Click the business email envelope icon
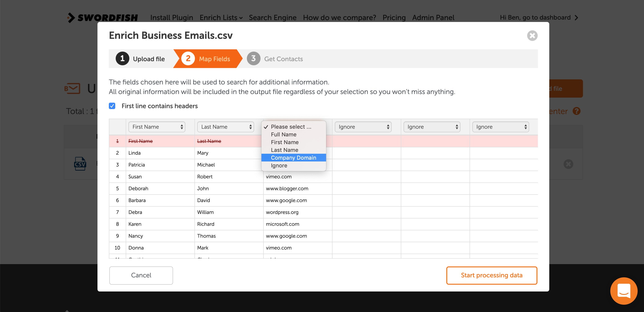This screenshot has width=644, height=312. pyautogui.click(x=72, y=88)
